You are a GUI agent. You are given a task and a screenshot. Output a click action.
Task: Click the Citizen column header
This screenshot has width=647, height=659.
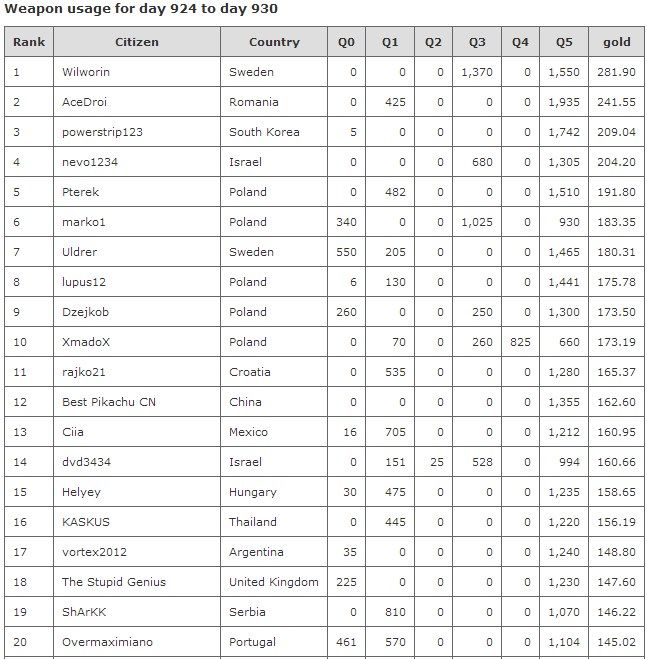(x=136, y=42)
